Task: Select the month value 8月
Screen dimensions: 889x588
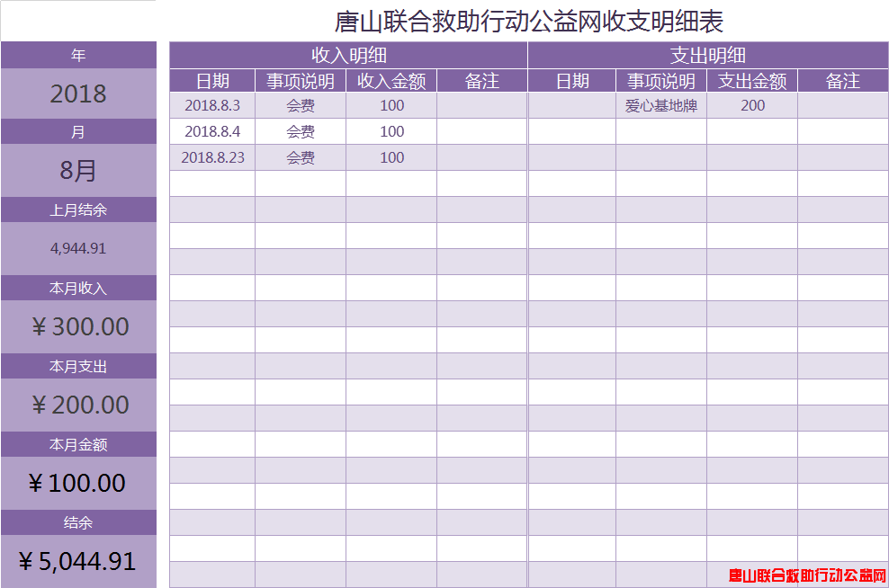Action: pyautogui.click(x=78, y=171)
